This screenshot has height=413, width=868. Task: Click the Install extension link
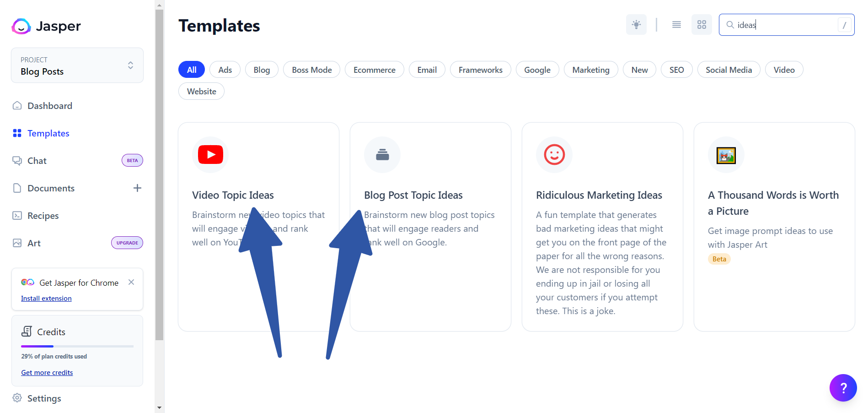coord(46,299)
